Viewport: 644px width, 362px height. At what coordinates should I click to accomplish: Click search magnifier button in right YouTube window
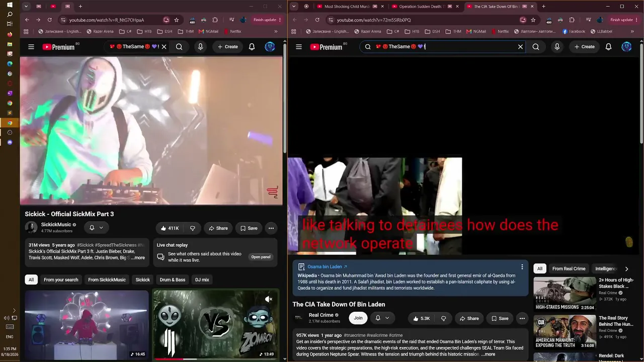coord(536,47)
